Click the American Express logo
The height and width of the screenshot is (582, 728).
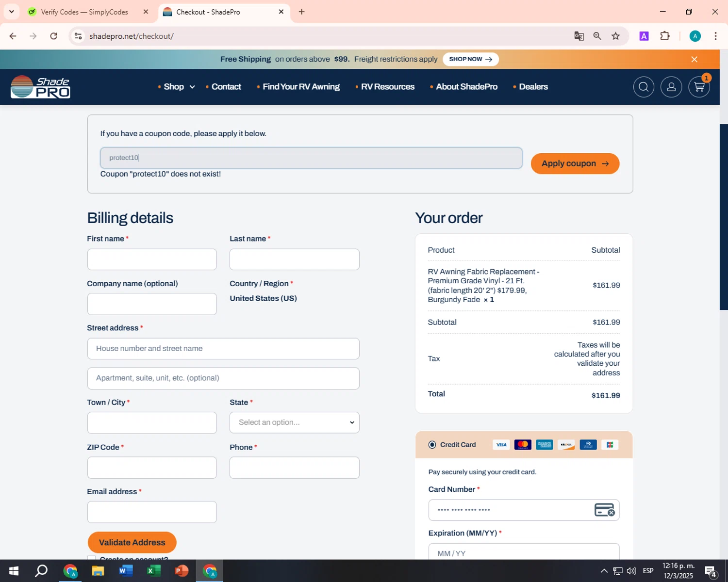[x=545, y=445]
